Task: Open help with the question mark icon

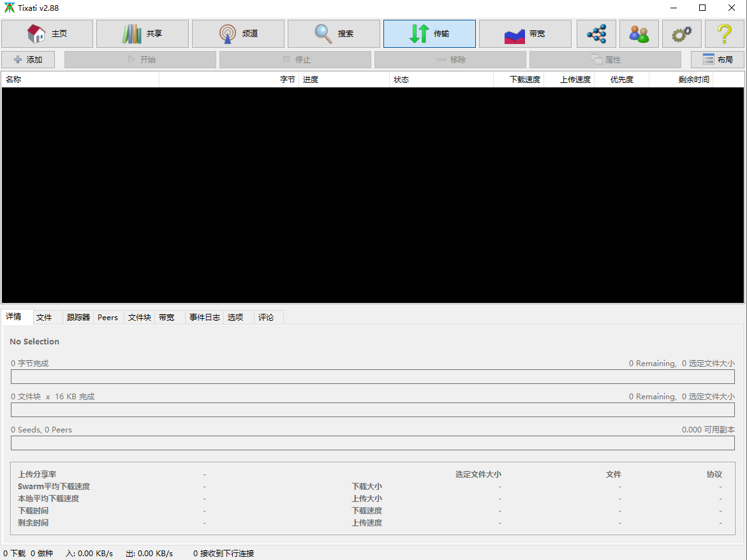Action: click(724, 34)
